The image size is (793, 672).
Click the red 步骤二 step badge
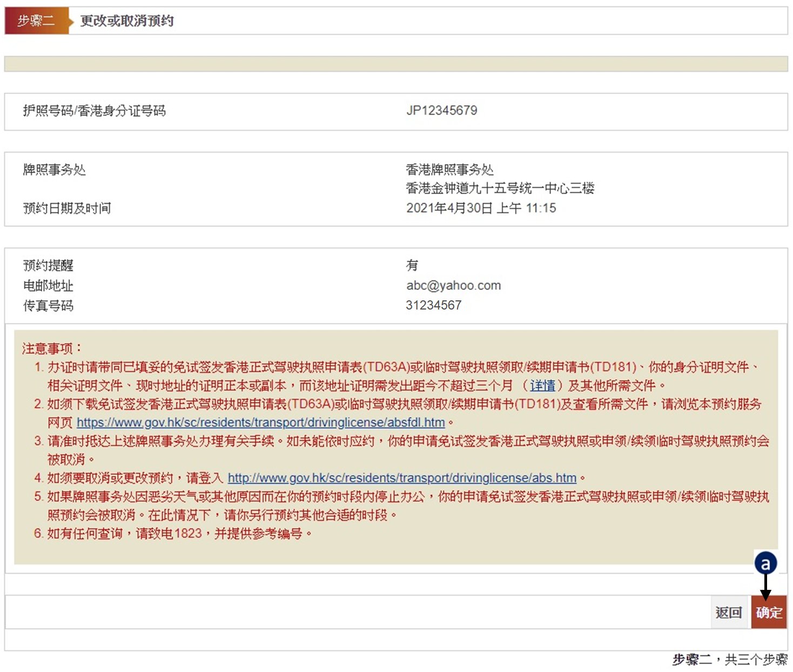36,21
